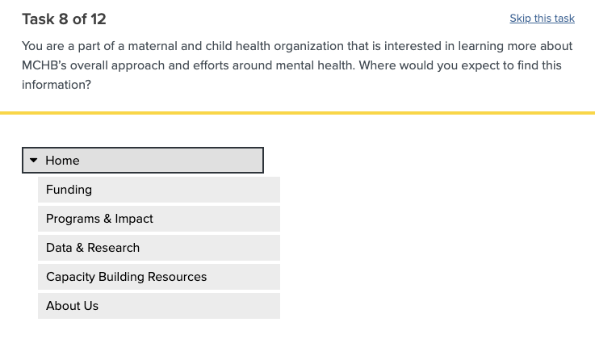Image resolution: width=595 pixels, height=364 pixels.
Task: Click the Home label in the tree
Action: [x=62, y=161]
